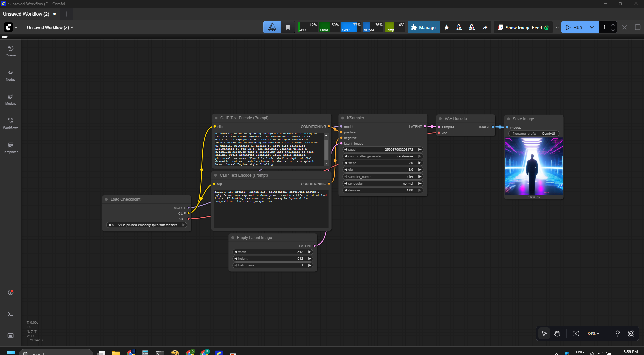Click the generated image preview in Save Image

tap(534, 166)
